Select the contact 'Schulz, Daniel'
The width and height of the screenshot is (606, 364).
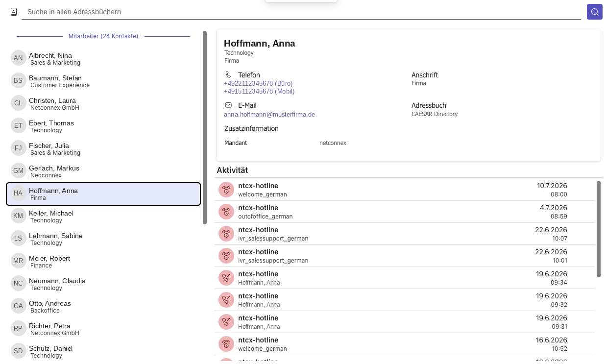(103, 352)
